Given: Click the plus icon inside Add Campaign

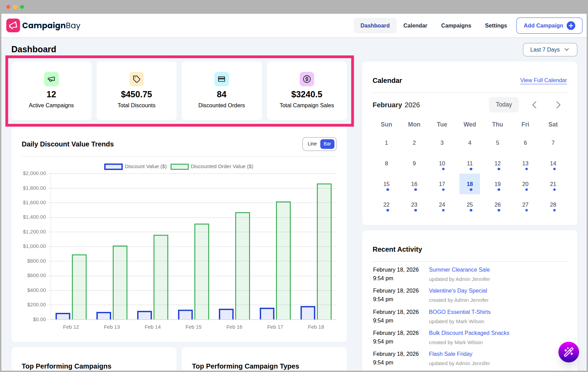Looking at the screenshot, I should (571, 25).
